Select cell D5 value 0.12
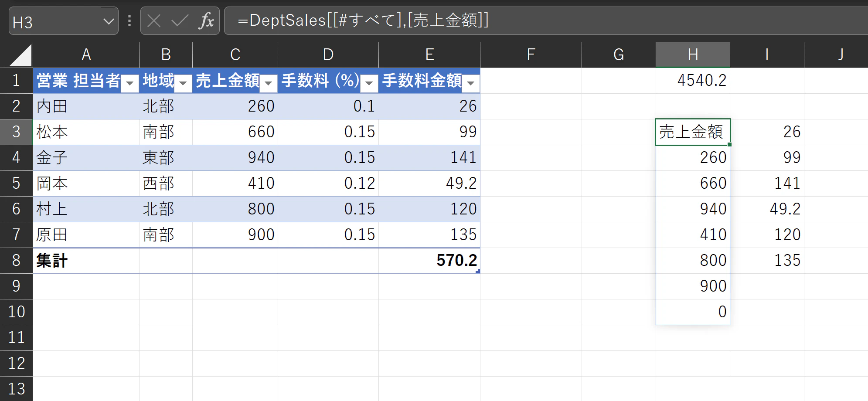Image resolution: width=868 pixels, height=401 pixels. 328,184
